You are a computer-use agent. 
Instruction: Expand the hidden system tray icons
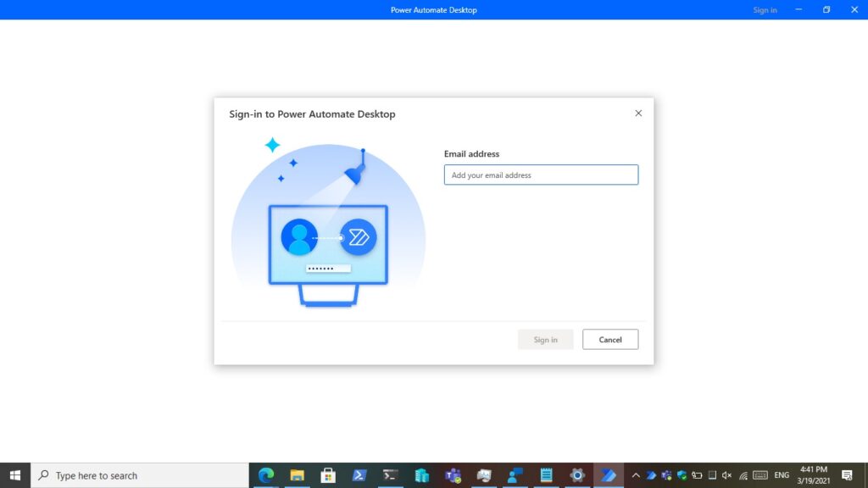tap(636, 475)
